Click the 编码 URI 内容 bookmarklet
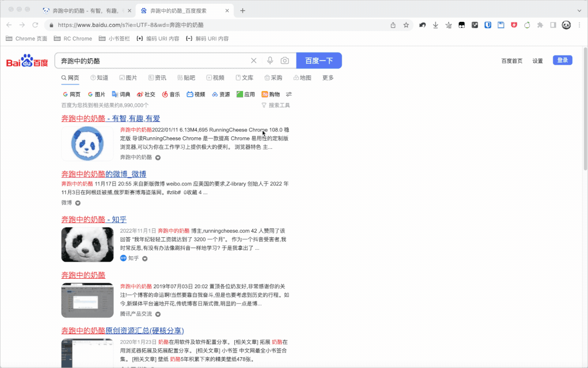Screen dimensions: 588x368 coord(158,39)
